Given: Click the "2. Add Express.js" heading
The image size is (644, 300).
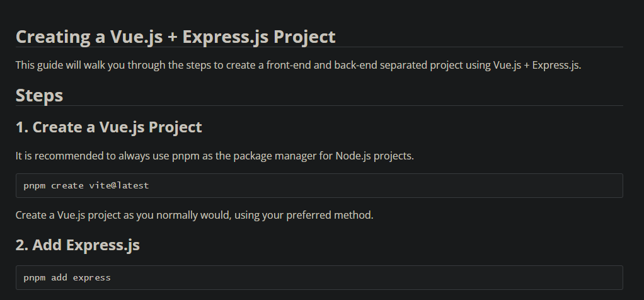Looking at the screenshot, I should [78, 245].
